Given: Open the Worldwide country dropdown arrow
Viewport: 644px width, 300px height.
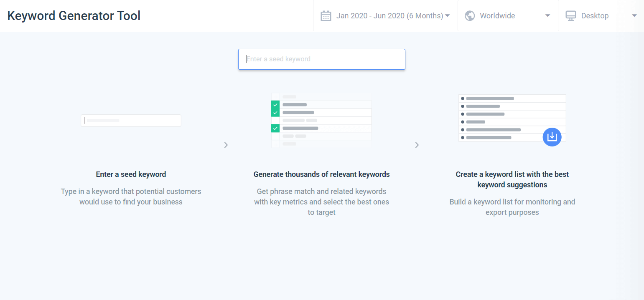Looking at the screenshot, I should 547,16.
